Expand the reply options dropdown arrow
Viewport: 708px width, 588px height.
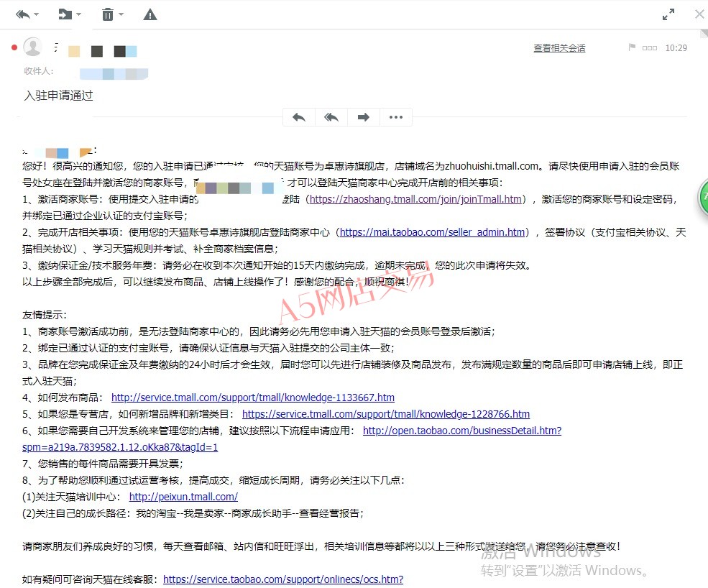coord(37,14)
